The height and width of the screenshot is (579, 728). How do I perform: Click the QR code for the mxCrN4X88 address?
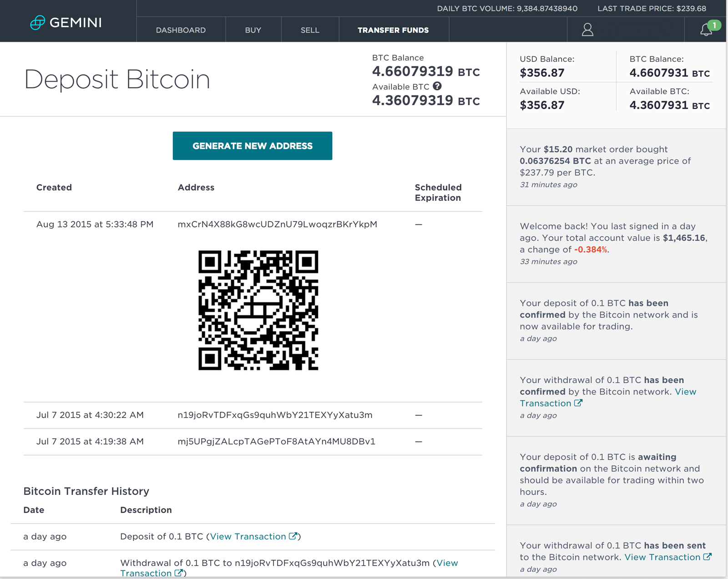pyautogui.click(x=258, y=310)
